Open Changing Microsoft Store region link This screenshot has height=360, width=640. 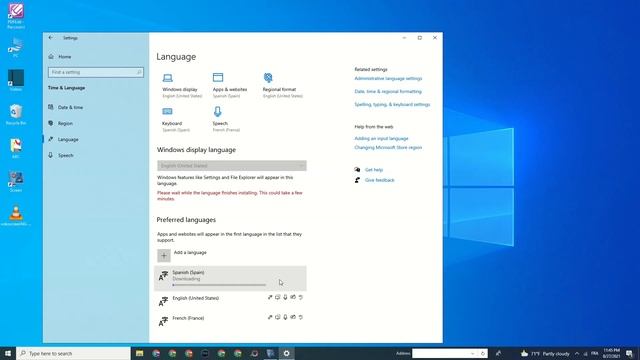[x=388, y=147]
